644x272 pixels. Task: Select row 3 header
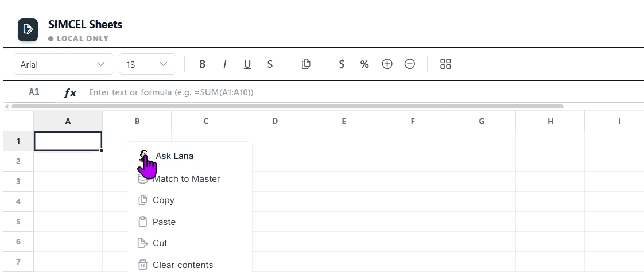click(18, 181)
